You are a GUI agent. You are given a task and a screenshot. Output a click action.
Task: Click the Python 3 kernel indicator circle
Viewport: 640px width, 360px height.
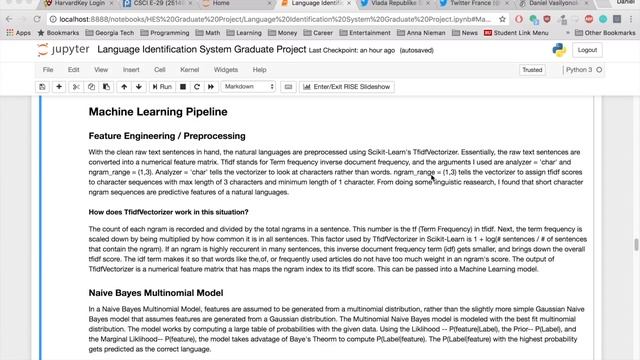599,70
